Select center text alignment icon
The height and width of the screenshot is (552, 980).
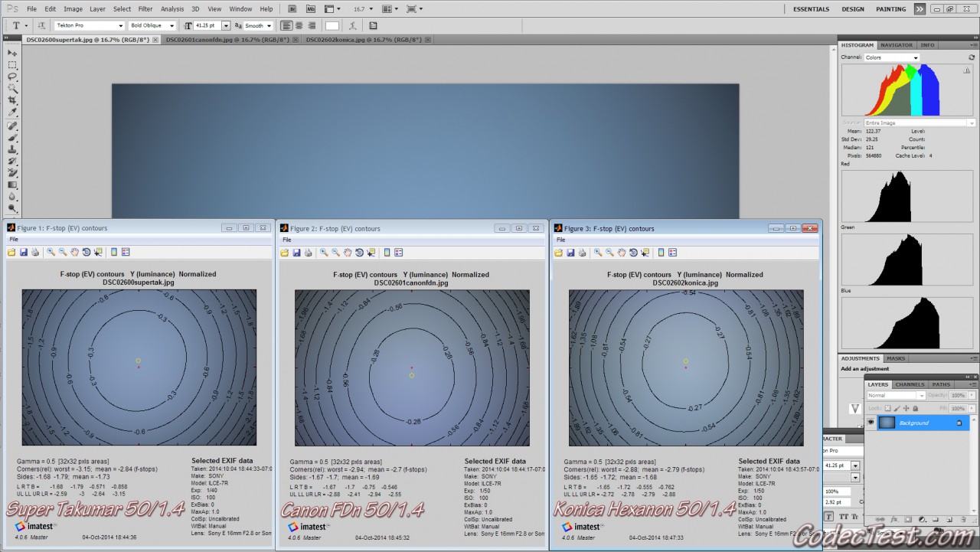(299, 25)
